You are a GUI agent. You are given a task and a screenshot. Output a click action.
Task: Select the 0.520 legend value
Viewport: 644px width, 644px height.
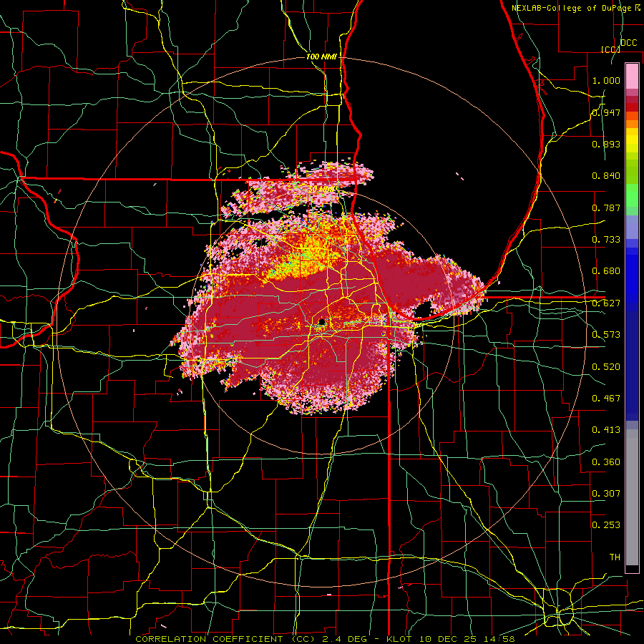pos(606,367)
